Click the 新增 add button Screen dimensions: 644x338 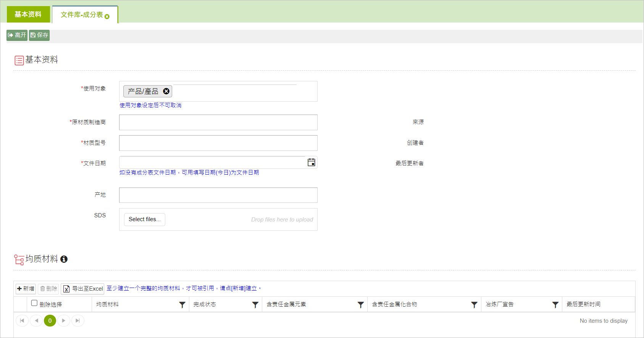click(x=26, y=289)
